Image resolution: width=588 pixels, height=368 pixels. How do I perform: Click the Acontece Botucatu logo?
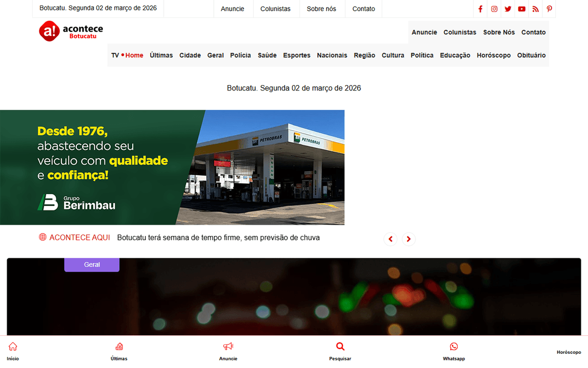coord(71,31)
